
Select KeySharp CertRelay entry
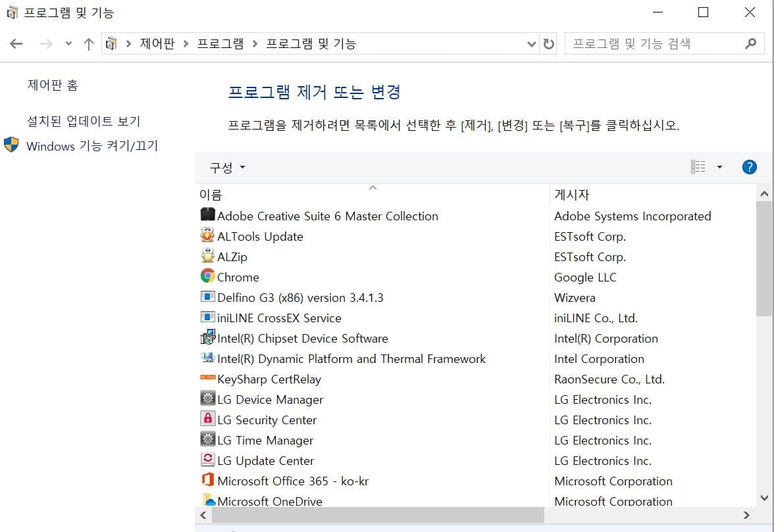(269, 379)
